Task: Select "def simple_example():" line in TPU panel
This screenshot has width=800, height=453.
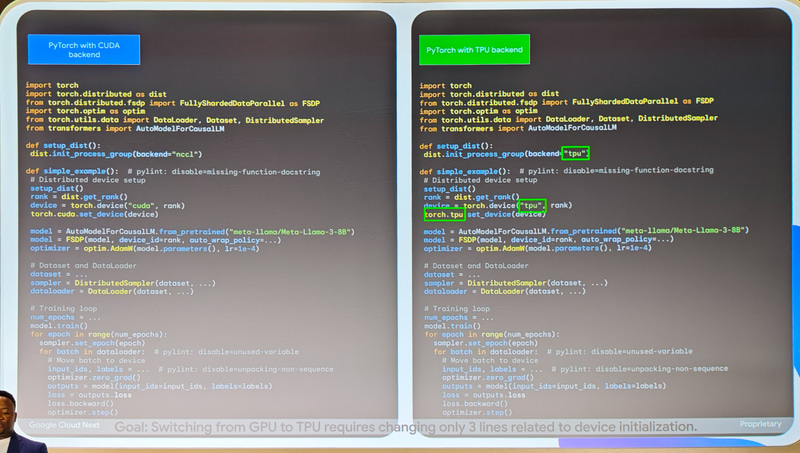Action: 566,171
